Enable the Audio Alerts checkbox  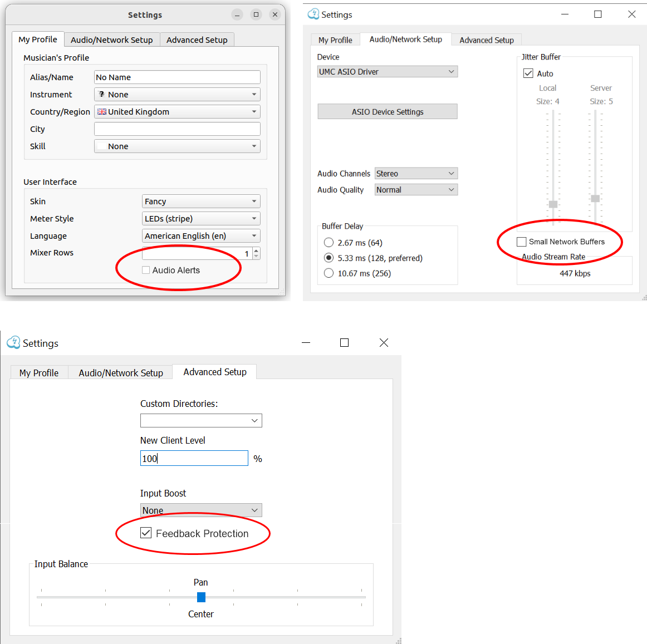coord(146,270)
